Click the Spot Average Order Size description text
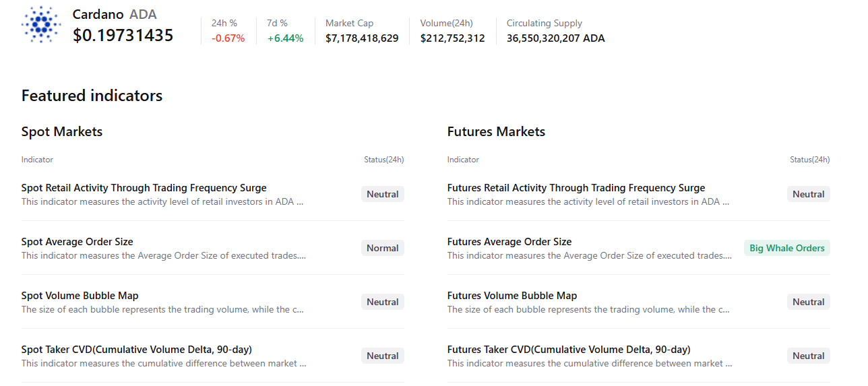The width and height of the screenshot is (868, 386). point(164,255)
